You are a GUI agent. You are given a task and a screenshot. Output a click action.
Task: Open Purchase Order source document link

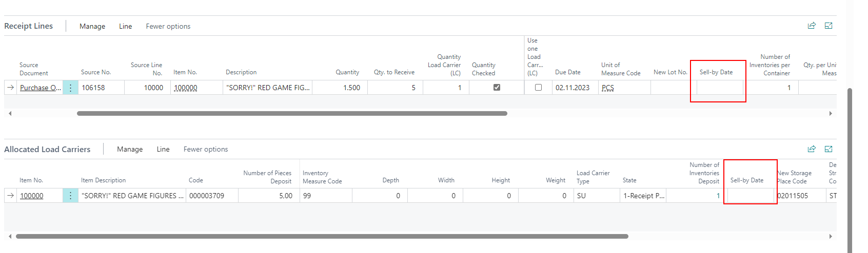[40, 88]
